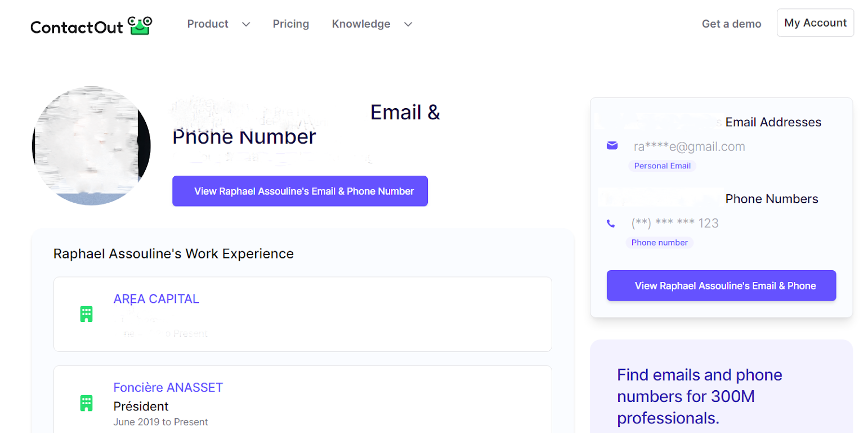The image size is (868, 433).
Task: Open the My Account button
Action: point(815,23)
